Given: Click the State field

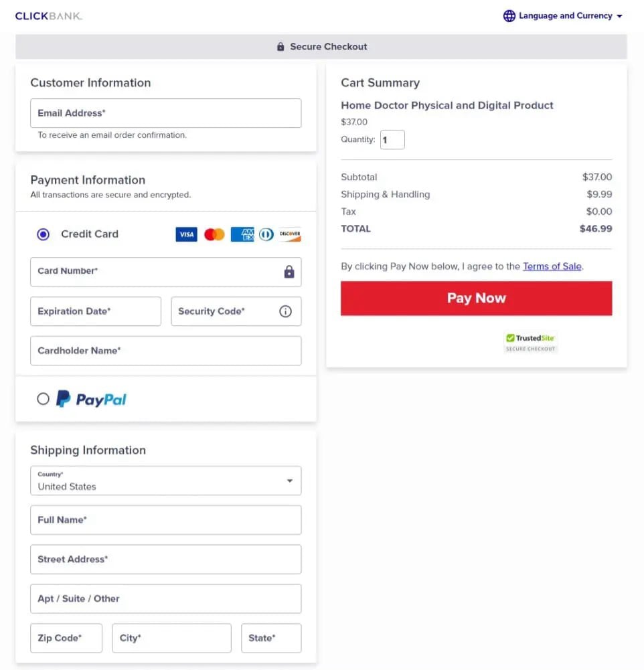Looking at the screenshot, I should tap(270, 638).
